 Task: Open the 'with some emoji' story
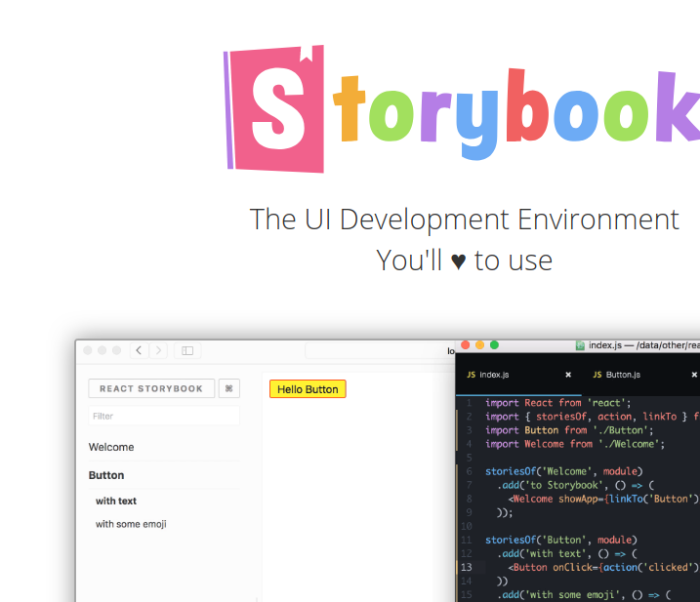131,524
